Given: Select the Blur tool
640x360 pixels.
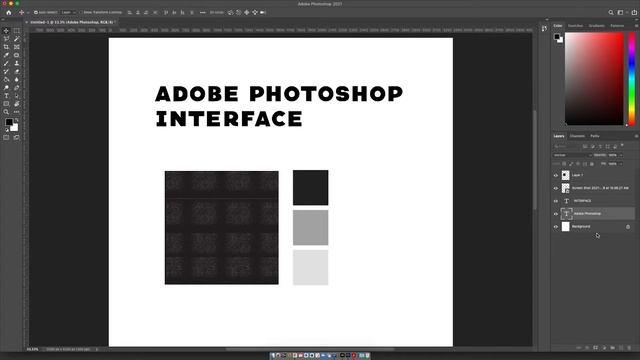Looking at the screenshot, I should [x=17, y=80].
